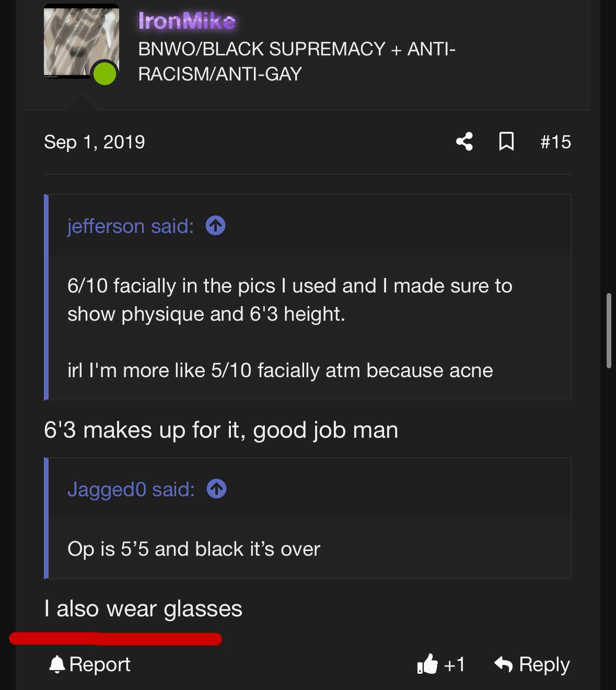The width and height of the screenshot is (616, 690).
Task: Click the page scrollbar thumb
Action: coord(609,331)
